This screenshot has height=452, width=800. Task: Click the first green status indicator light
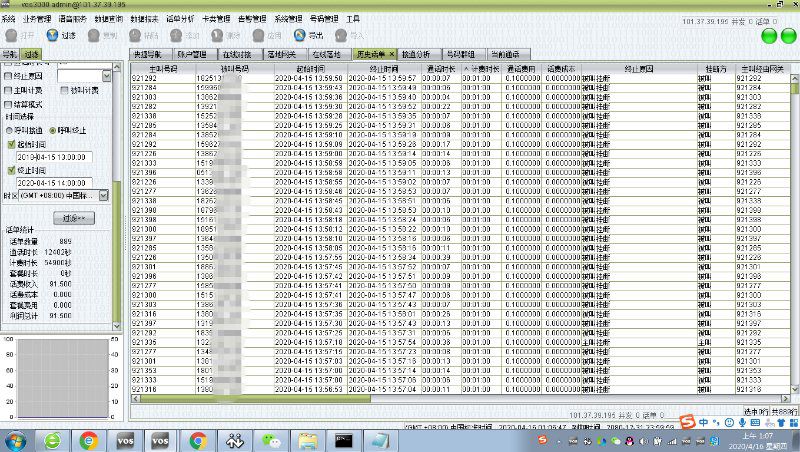[x=768, y=36]
